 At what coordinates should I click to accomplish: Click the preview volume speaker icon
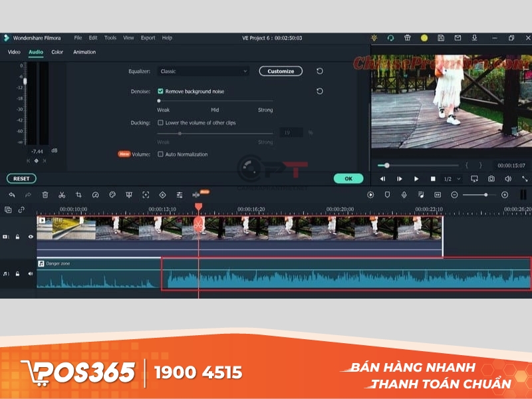(x=507, y=179)
